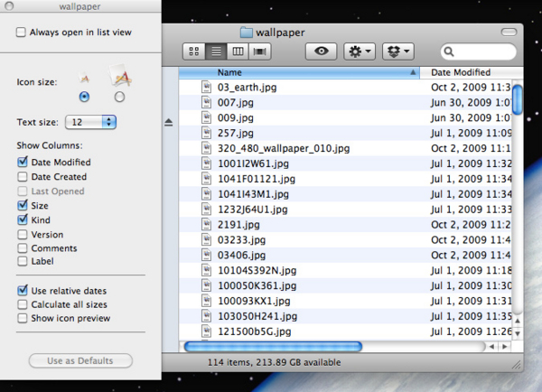The width and height of the screenshot is (542, 392).
Task: Open the Dropbox toolbar menu
Action: point(398,51)
